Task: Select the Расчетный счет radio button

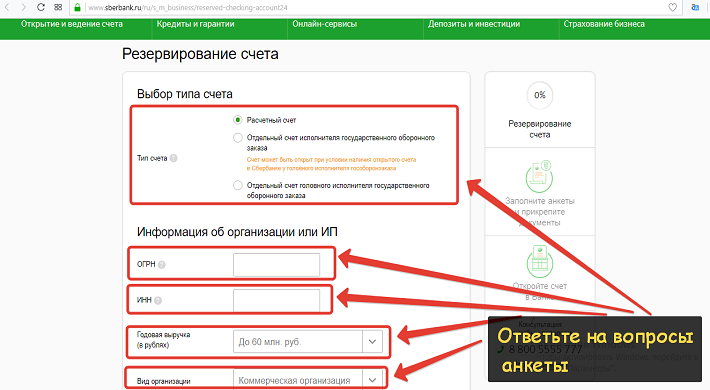Action: tap(238, 120)
